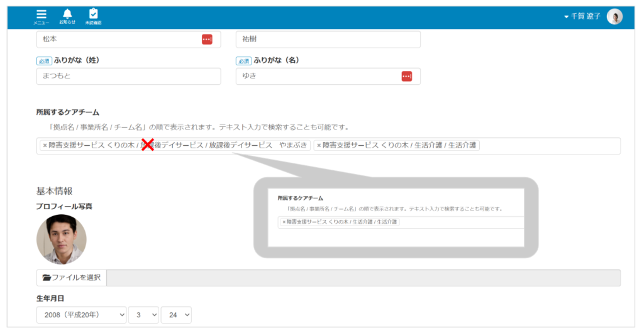Image resolution: width=644 pixels, height=333 pixels.
Task: Click the file name field beside ファイルを選択
Action: [365, 278]
